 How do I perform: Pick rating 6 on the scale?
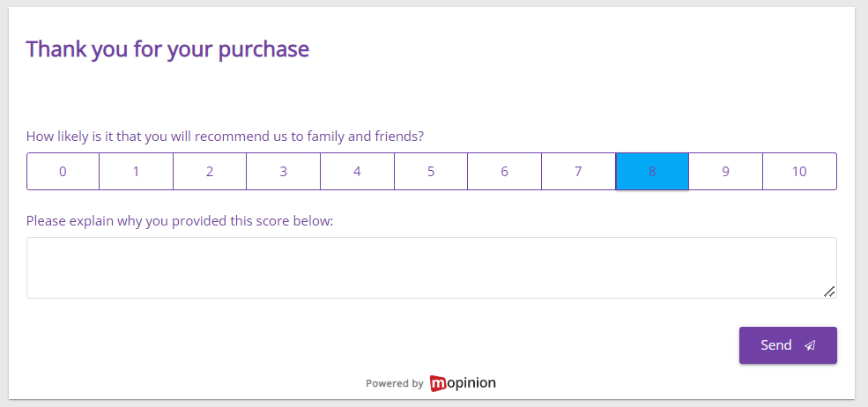pos(504,172)
